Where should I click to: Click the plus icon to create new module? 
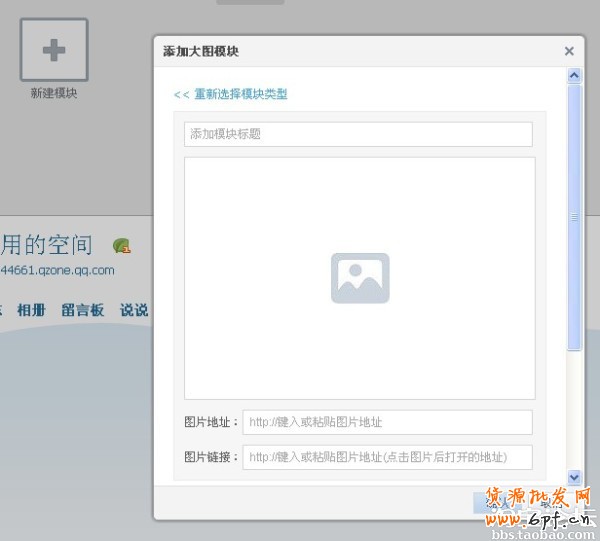(x=54, y=49)
